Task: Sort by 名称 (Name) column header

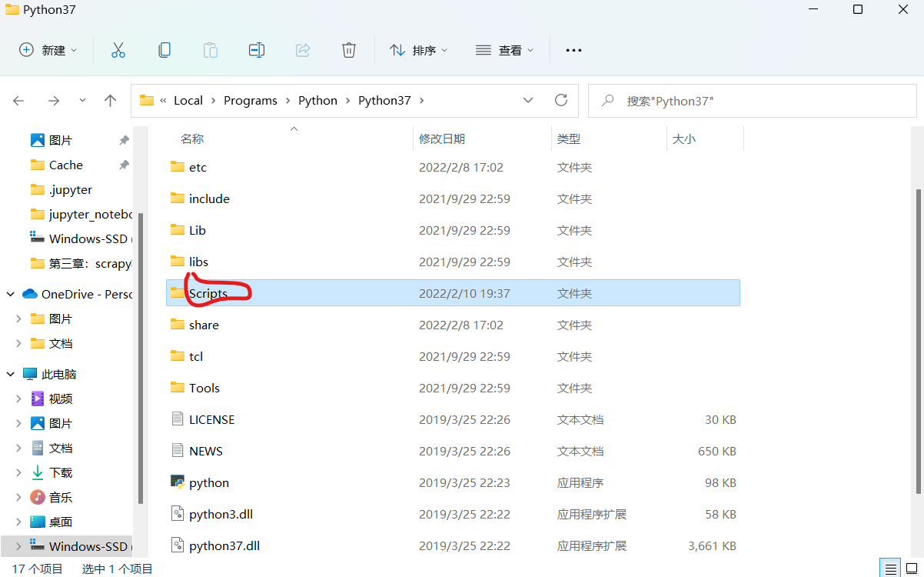Action: pos(192,139)
